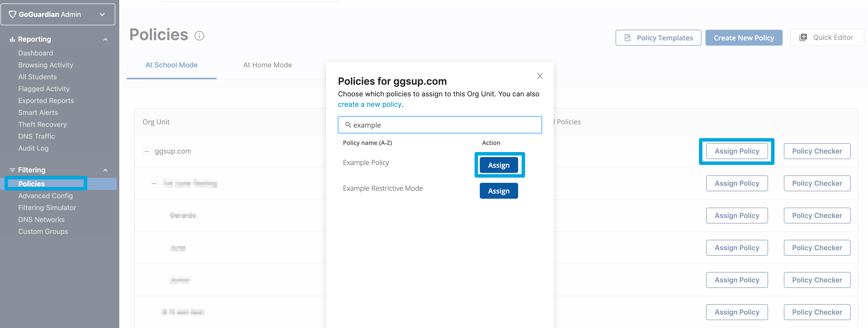Collapse the Reporting section
The image size is (868, 328).
click(x=105, y=39)
